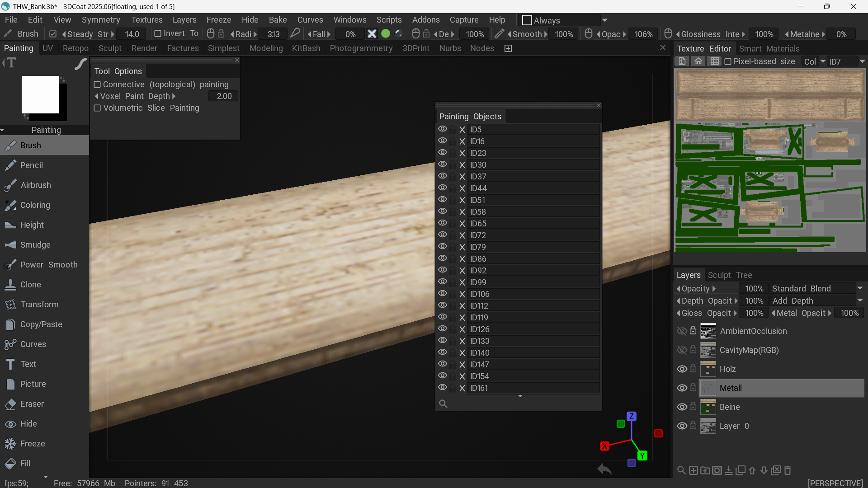Select the Beine layer

pos(782,407)
